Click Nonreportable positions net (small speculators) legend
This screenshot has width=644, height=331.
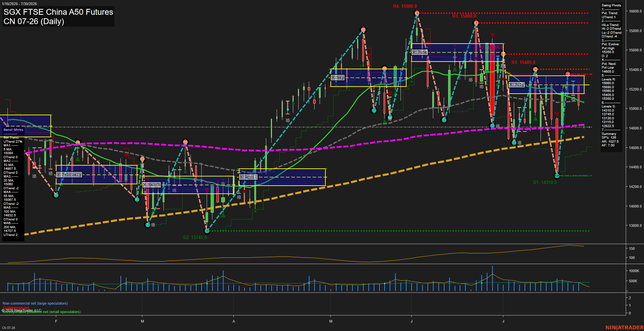[x=41, y=312]
